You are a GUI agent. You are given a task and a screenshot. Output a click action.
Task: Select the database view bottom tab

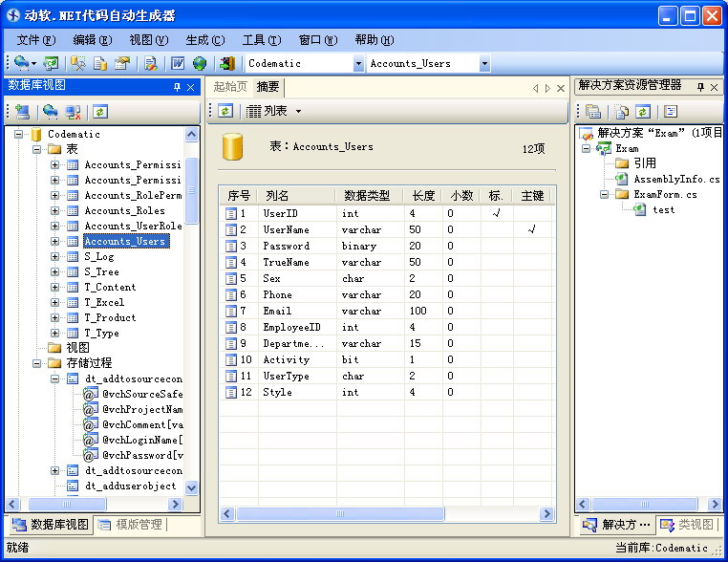point(50,525)
